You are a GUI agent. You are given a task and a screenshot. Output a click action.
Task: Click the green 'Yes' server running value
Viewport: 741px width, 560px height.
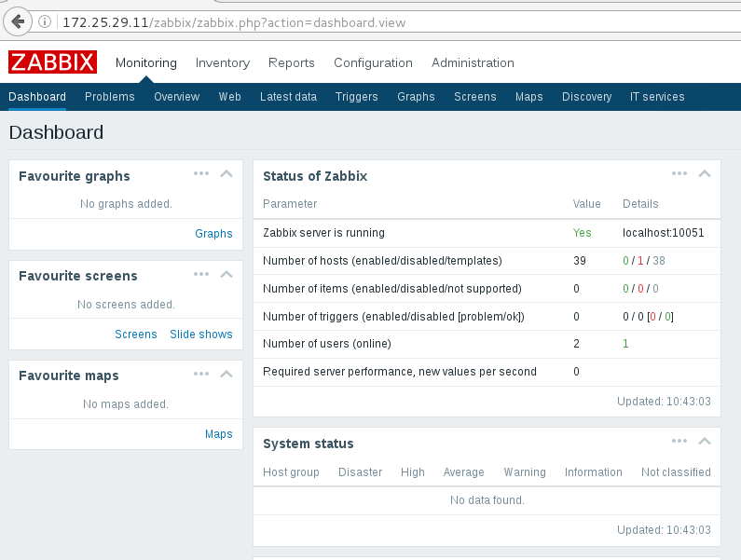582,233
